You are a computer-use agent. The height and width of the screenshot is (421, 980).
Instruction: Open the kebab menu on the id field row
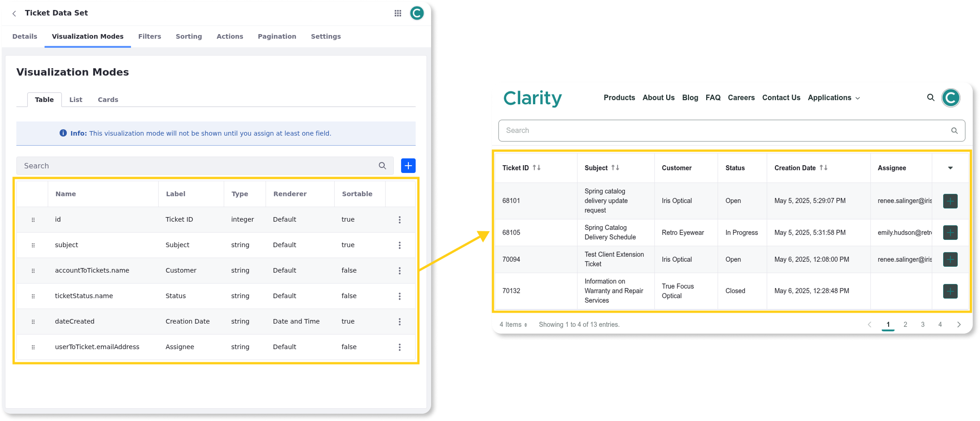(400, 219)
